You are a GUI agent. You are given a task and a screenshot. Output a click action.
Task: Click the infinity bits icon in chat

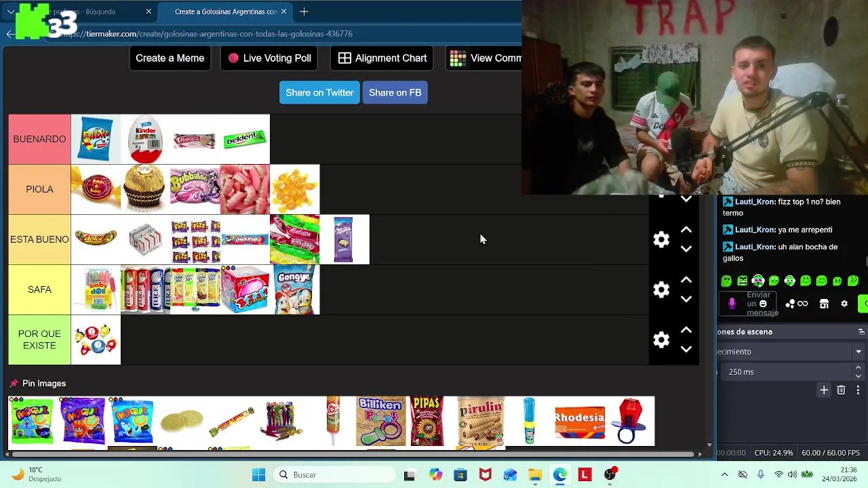(802, 304)
